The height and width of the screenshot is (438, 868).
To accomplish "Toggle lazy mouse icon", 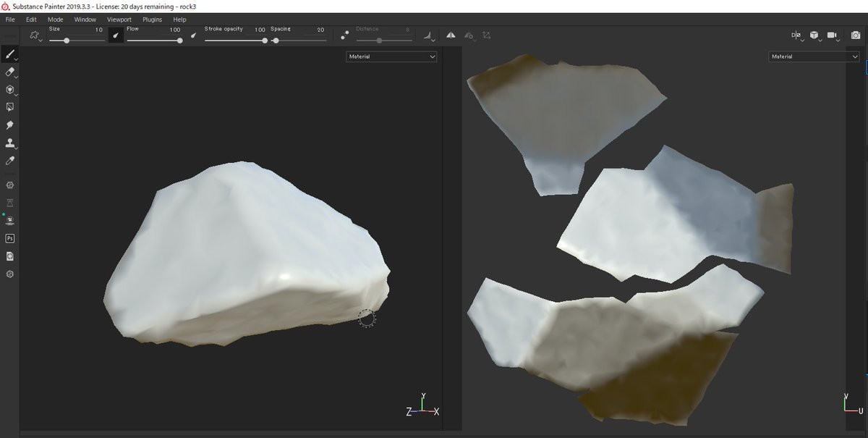I will [x=344, y=35].
